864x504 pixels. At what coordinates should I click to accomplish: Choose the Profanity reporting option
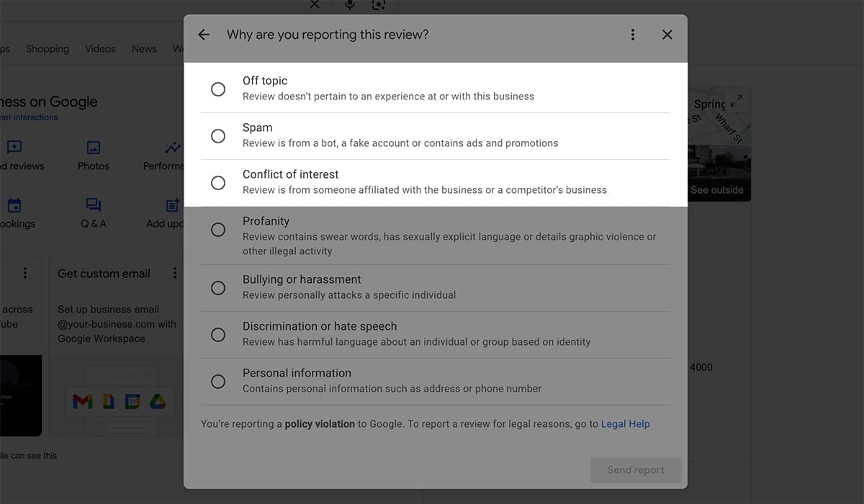(218, 229)
